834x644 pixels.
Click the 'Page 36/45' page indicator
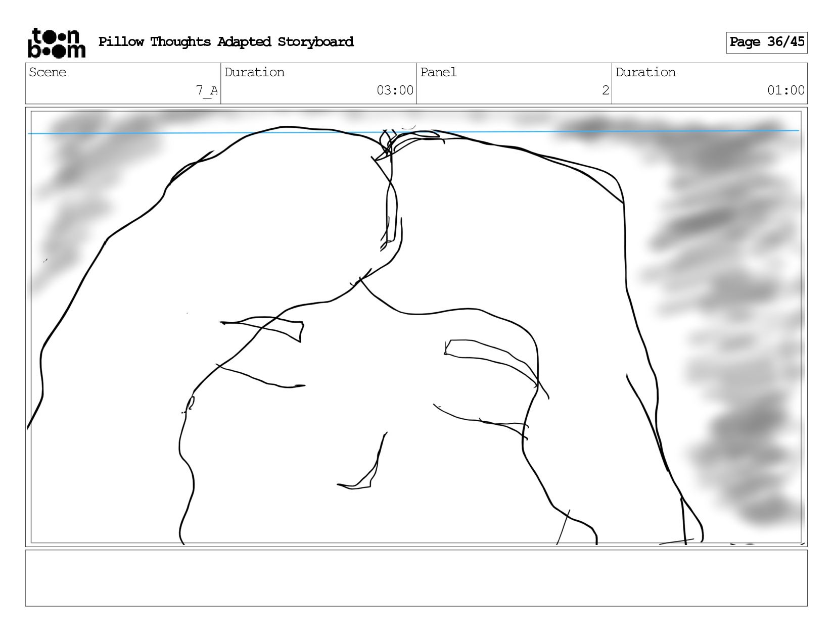(767, 42)
